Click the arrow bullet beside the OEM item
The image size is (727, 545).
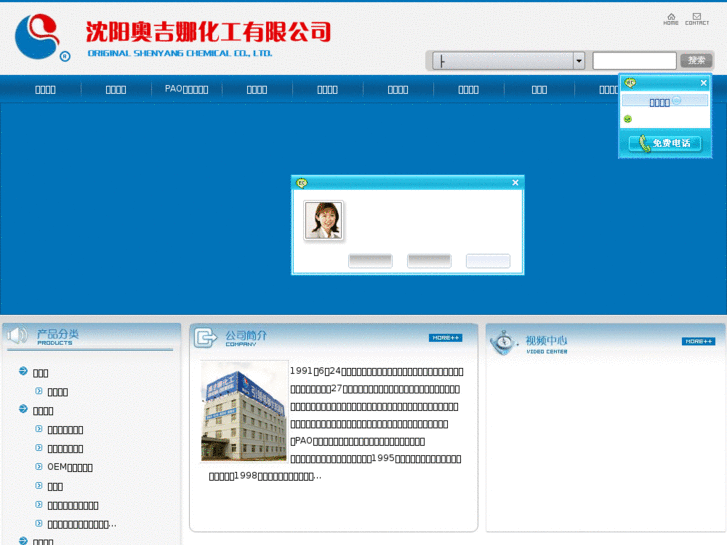point(39,466)
